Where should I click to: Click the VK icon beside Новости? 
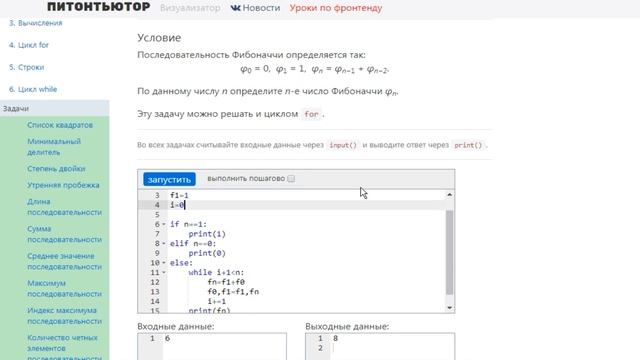tap(235, 8)
